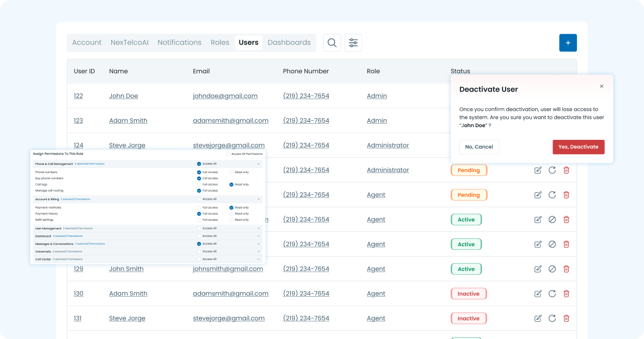Click the Yes, Deactivate button
The height and width of the screenshot is (339, 644).
[x=578, y=147]
